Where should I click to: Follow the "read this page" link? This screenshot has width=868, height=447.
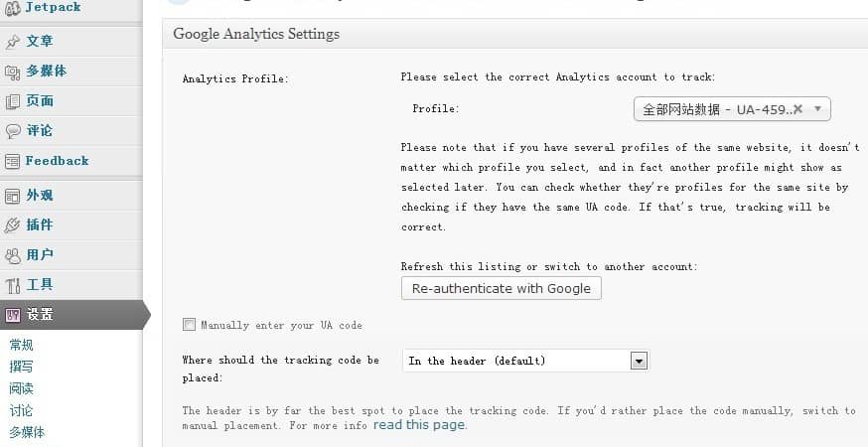click(419, 425)
